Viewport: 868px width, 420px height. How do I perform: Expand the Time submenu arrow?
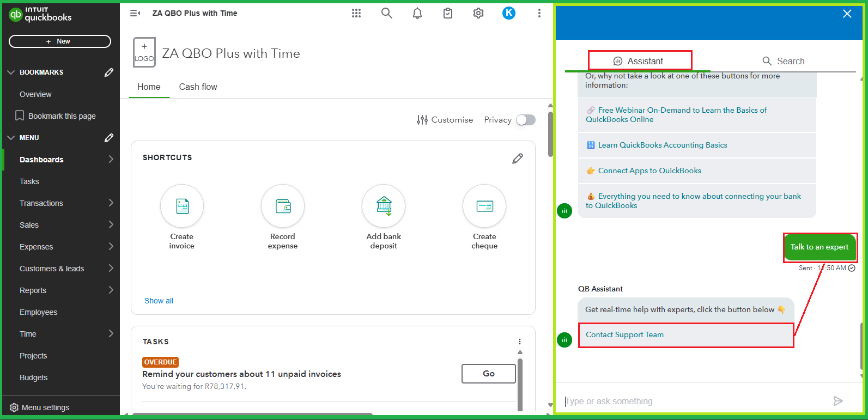111,333
